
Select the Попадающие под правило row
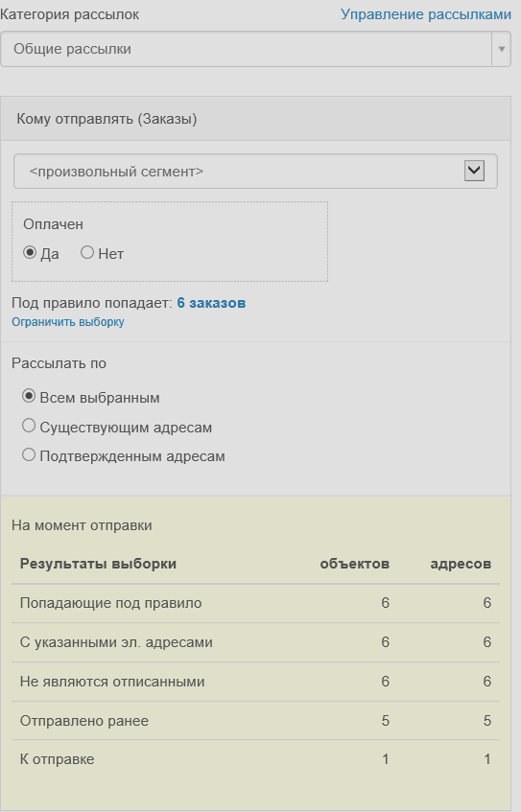(255, 603)
